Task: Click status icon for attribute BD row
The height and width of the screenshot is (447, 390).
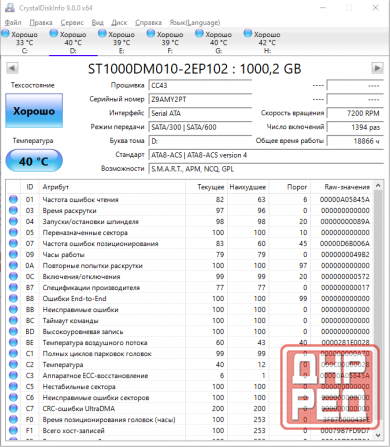Action: 13,331
